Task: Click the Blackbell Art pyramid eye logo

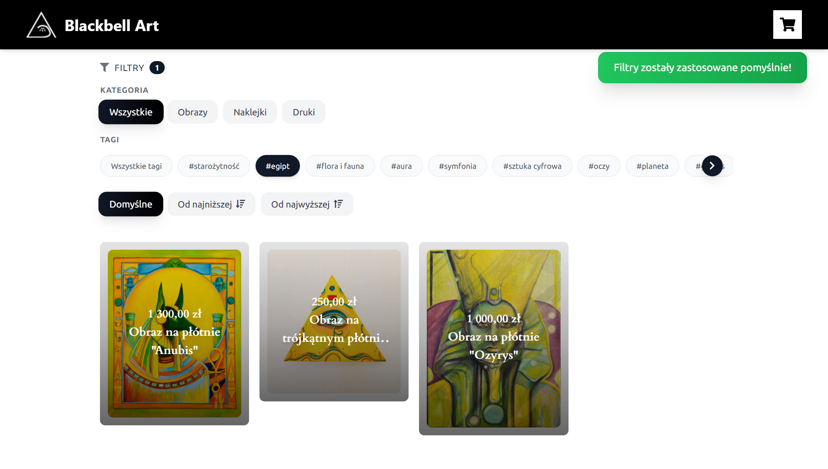Action: [41, 25]
